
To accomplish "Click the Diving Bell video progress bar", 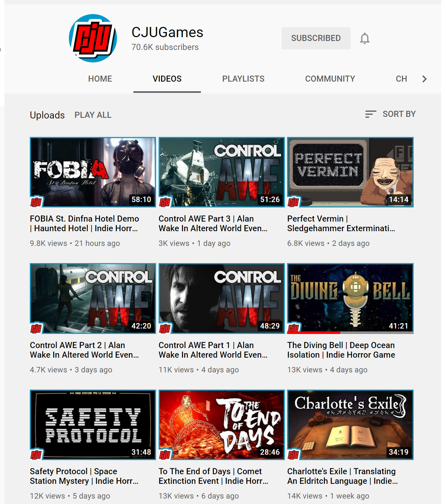I will (350, 333).
